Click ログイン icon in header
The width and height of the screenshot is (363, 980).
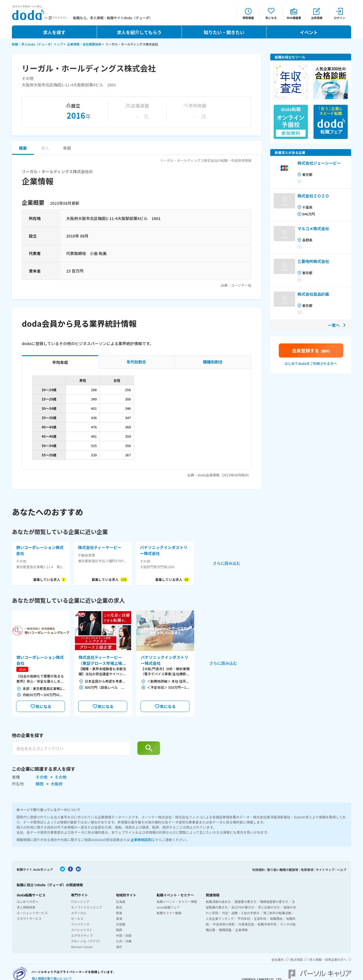click(x=339, y=13)
